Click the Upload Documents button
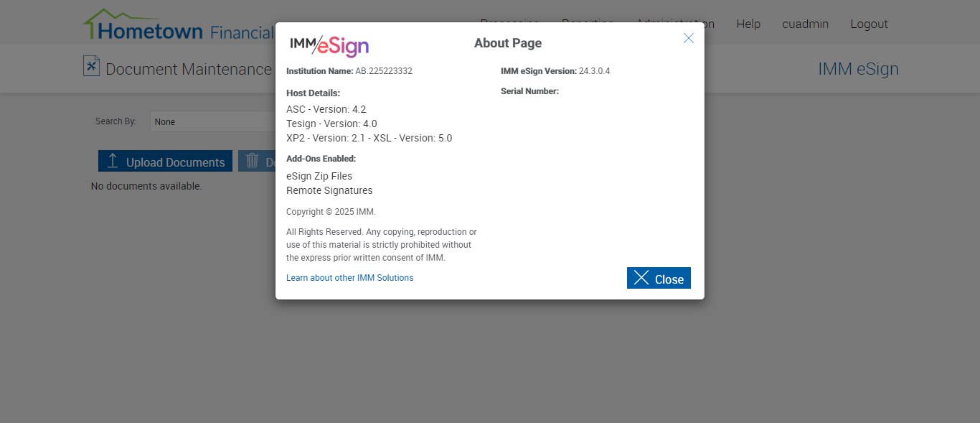The width and height of the screenshot is (980, 423). tap(165, 162)
